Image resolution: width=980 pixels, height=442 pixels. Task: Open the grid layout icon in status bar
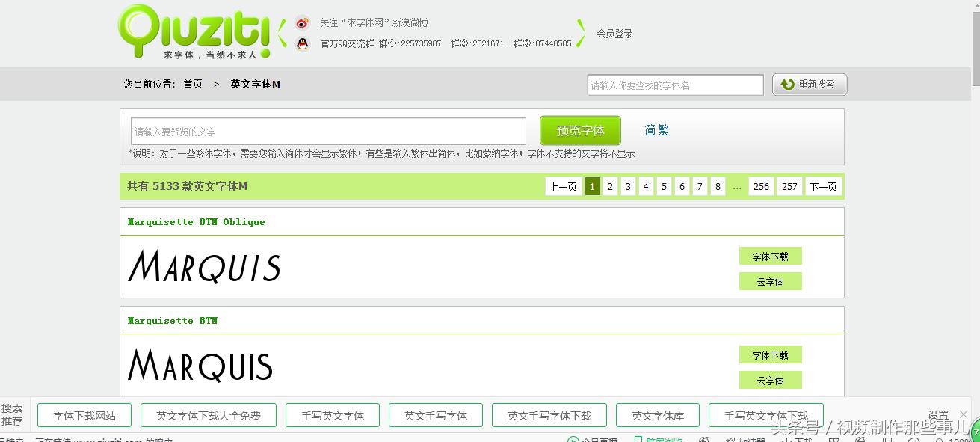(x=834, y=438)
